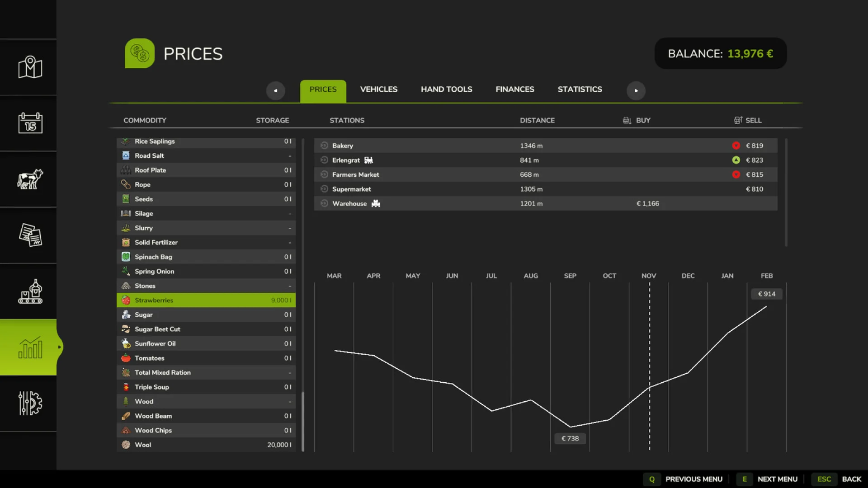Open the Finances tab

[x=515, y=89]
